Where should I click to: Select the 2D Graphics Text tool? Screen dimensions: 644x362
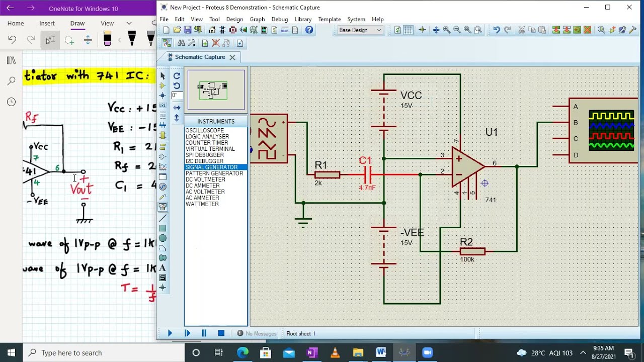pos(163,268)
